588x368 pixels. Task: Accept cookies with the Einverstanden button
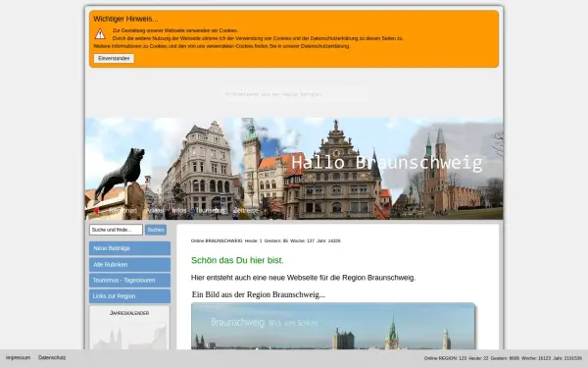pos(114,59)
